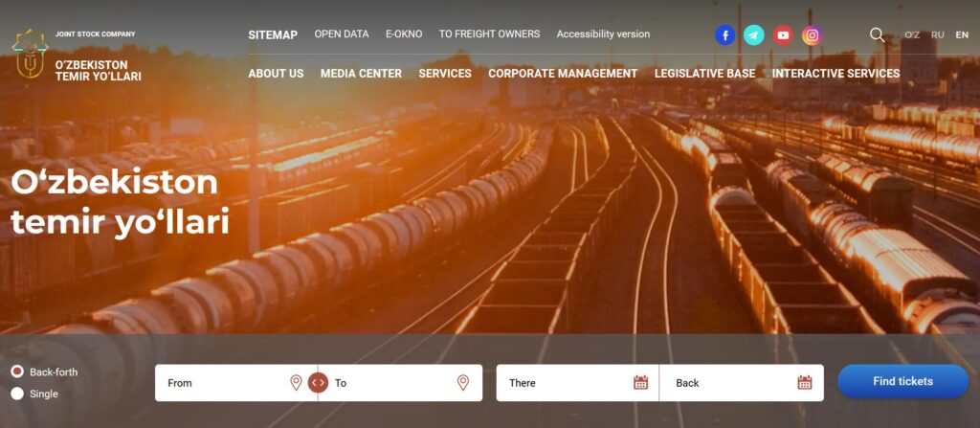Click location pin in To field
980x428 pixels.
coord(463,382)
